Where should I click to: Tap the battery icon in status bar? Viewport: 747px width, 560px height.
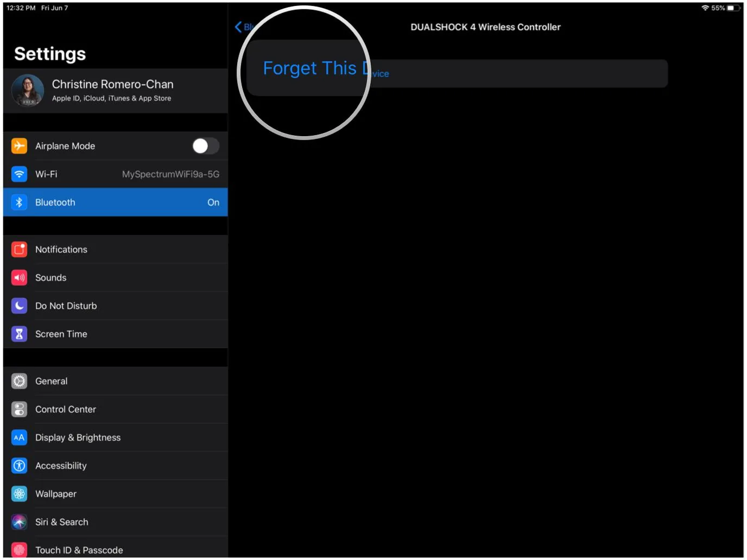pyautogui.click(x=733, y=8)
